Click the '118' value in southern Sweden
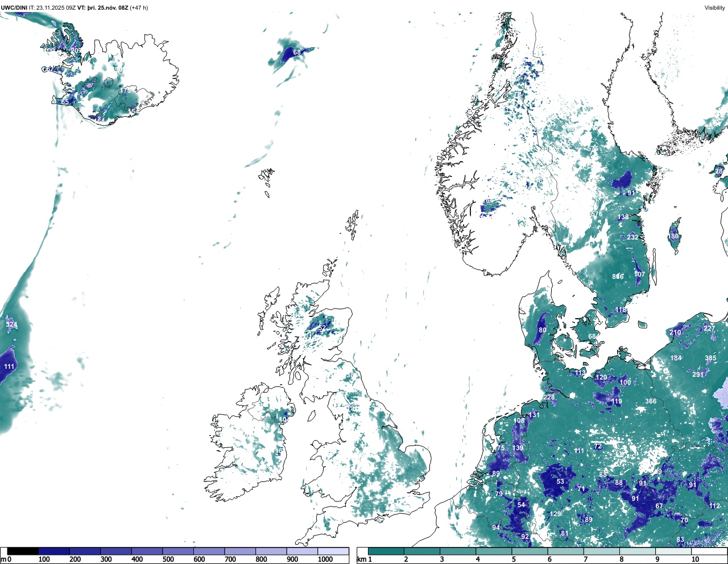 pyautogui.click(x=621, y=310)
